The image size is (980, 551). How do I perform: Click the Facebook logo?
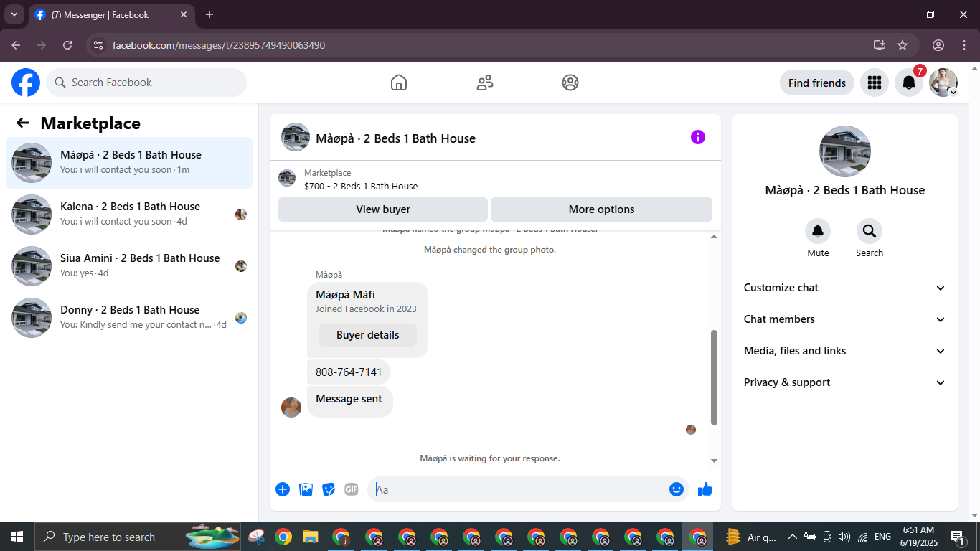click(26, 83)
